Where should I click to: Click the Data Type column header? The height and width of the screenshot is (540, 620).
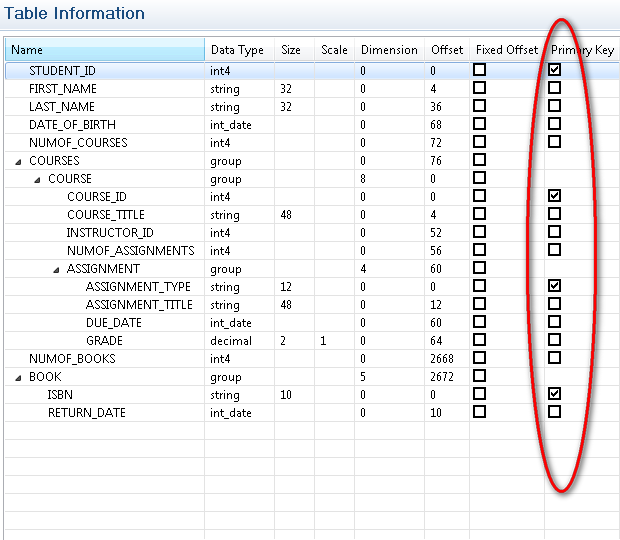(x=238, y=50)
